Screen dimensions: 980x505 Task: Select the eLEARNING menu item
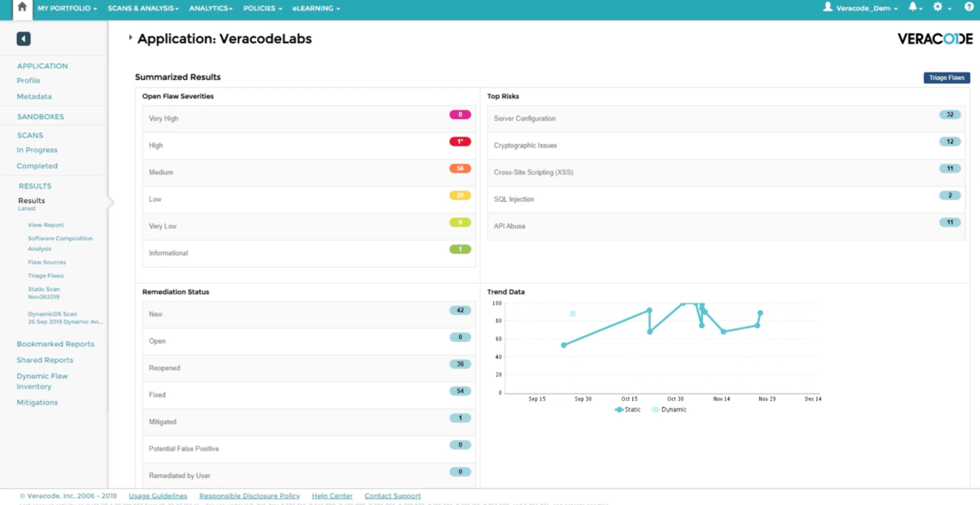313,9
